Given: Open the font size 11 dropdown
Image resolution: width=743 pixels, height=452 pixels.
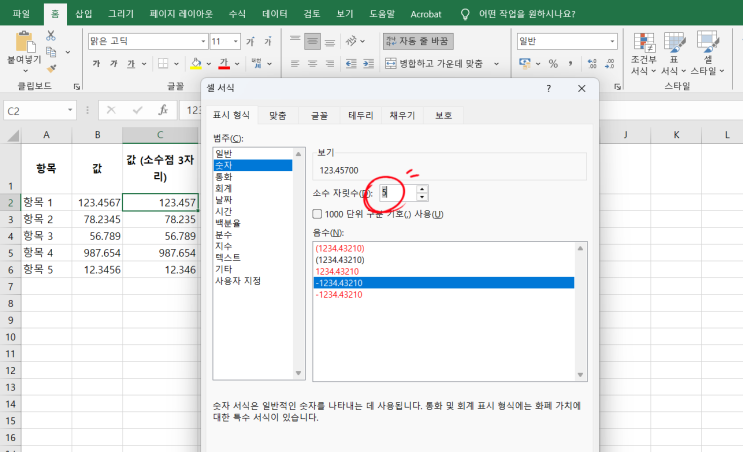Looking at the screenshot, I should pos(236,41).
